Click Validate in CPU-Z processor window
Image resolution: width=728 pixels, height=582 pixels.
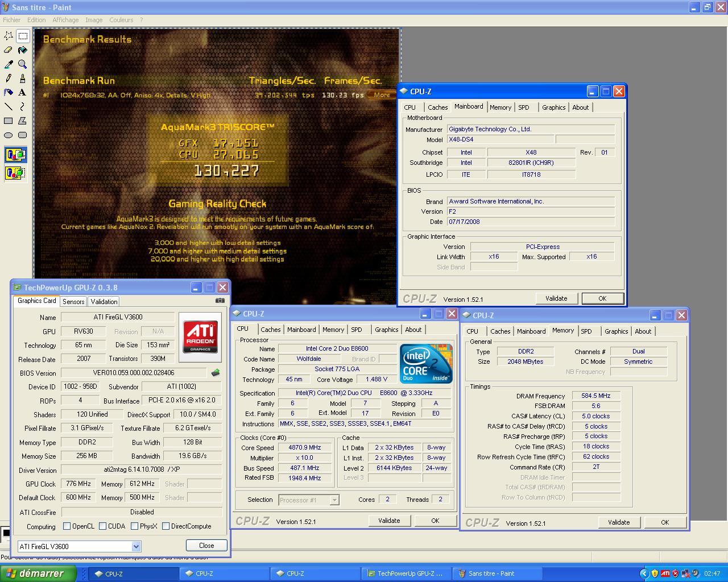point(389,521)
